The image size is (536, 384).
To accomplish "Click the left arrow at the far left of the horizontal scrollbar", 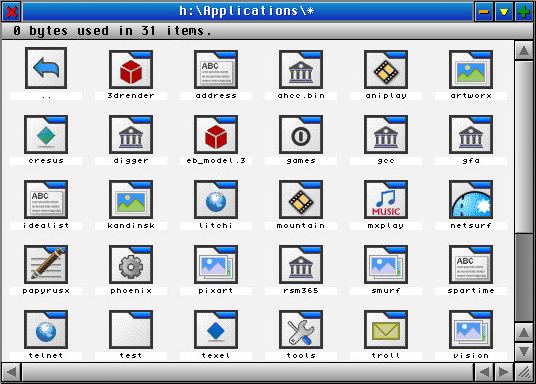I will (x=11, y=372).
